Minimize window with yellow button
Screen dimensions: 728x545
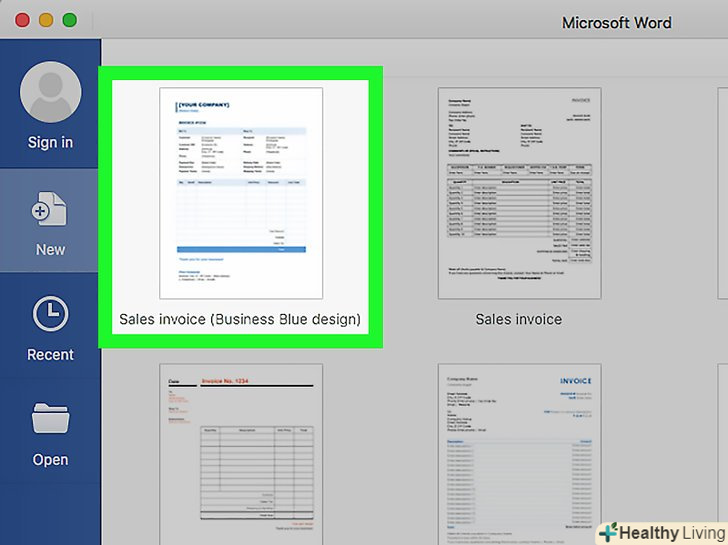46,20
